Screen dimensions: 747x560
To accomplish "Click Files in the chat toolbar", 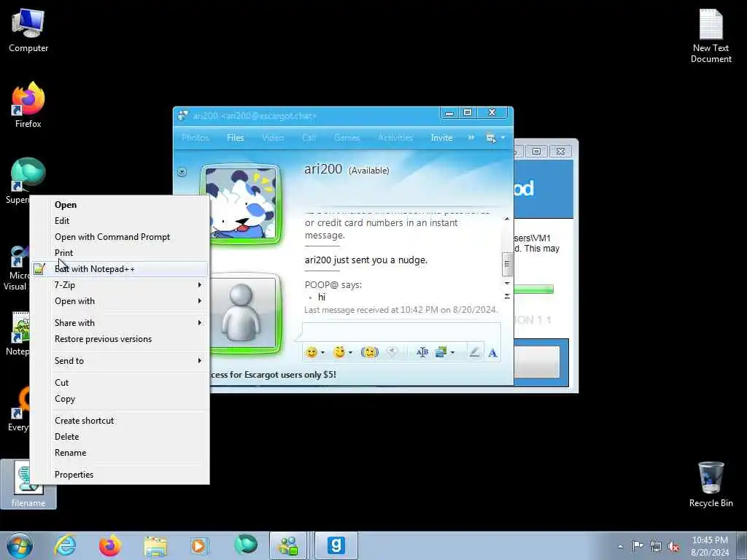I will coord(236,138).
